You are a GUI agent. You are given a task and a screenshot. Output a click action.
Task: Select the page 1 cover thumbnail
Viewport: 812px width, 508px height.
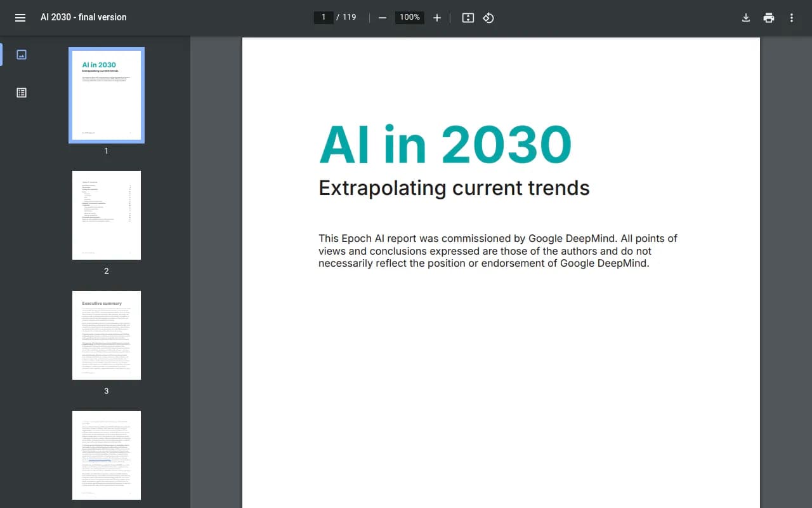coord(106,95)
